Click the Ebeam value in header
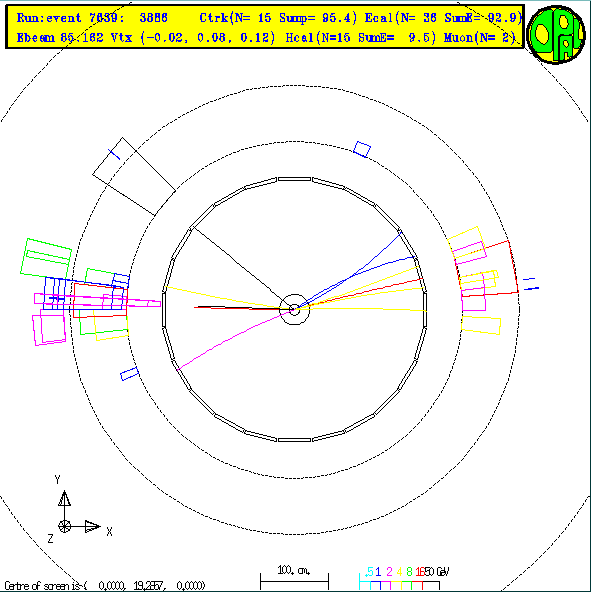This screenshot has width=591, height=592. (60, 37)
